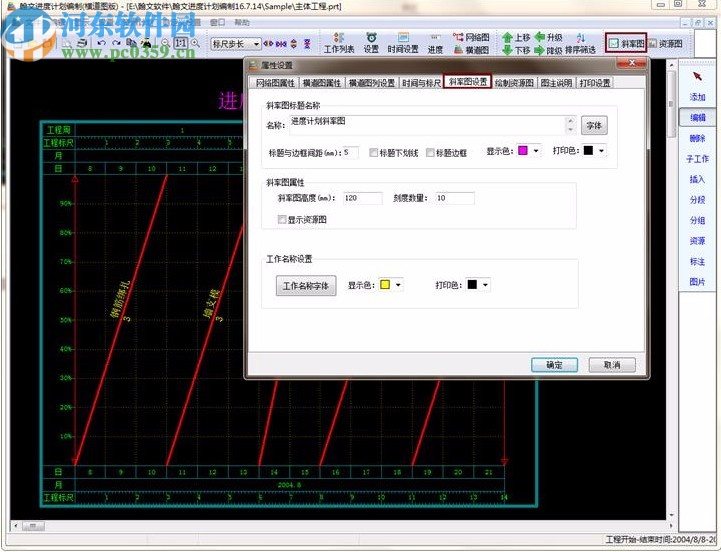Expand the 标尺步长 dropdown in toolbar

pyautogui.click(x=256, y=44)
